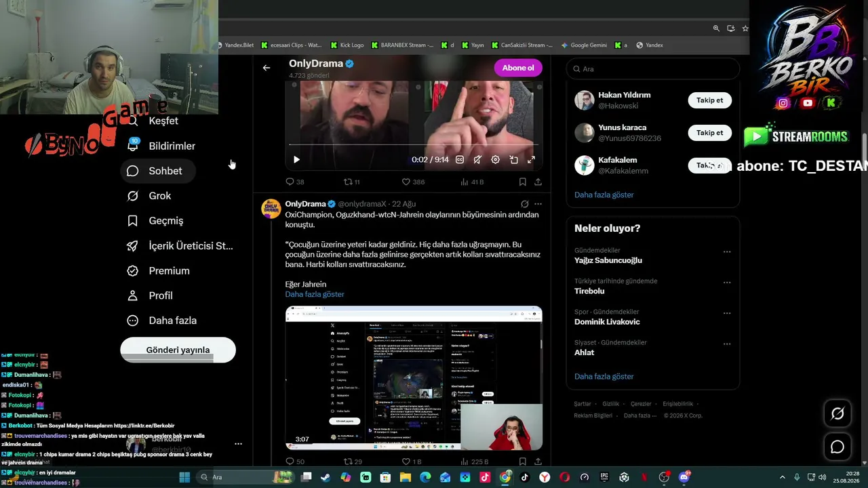The width and height of the screenshot is (868, 488).
Task: Reply to the post with 50 comments
Action: coord(295,462)
